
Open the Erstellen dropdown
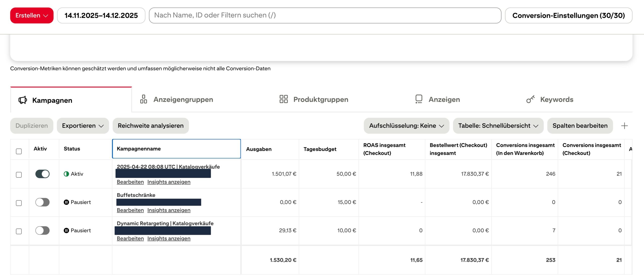[32, 16]
